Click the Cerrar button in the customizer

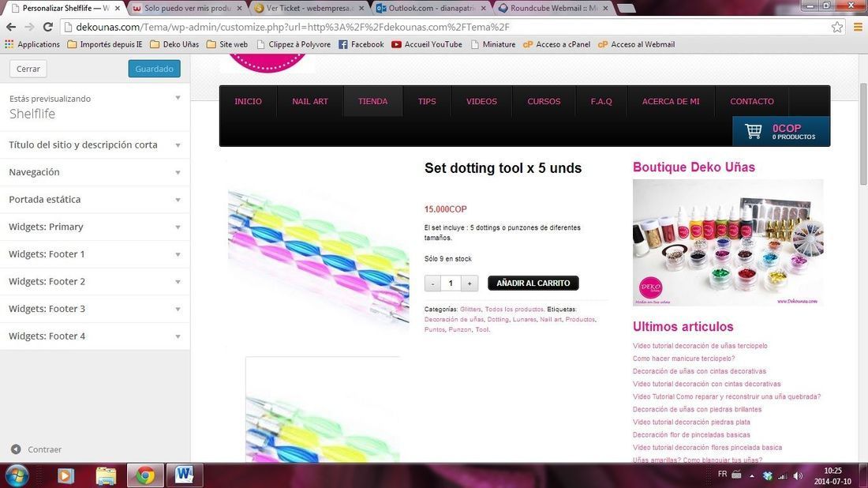tap(28, 69)
